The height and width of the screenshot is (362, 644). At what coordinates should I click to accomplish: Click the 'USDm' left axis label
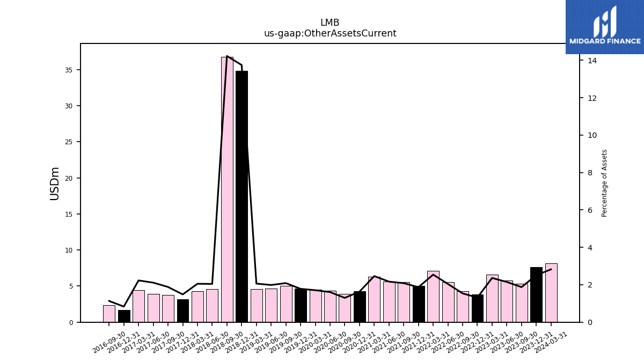pyautogui.click(x=55, y=183)
